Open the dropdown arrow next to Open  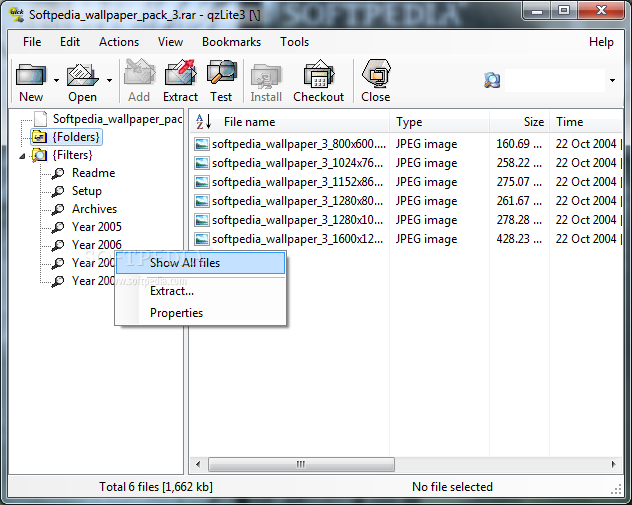(x=109, y=81)
